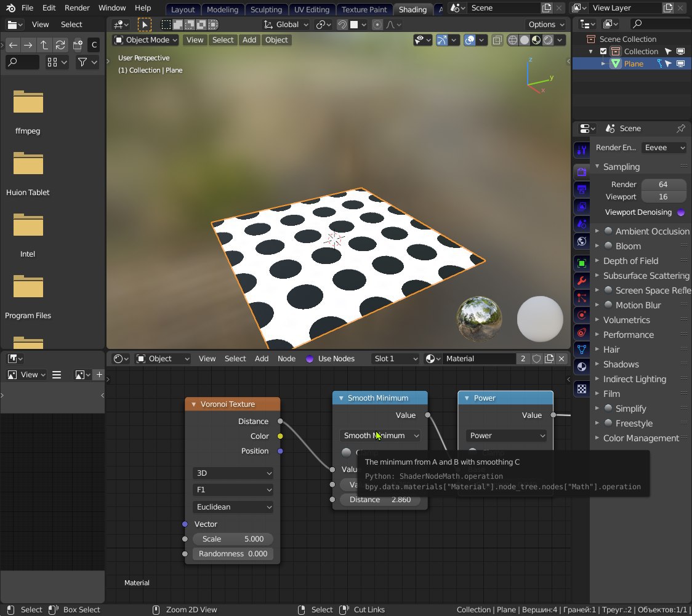Open the Physics properties tab
692x616 pixels.
582,315
